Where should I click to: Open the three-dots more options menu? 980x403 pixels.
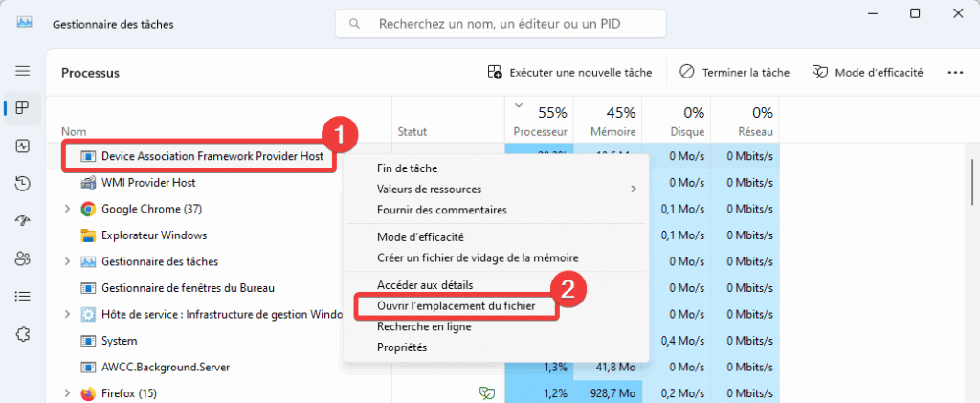[x=955, y=73]
